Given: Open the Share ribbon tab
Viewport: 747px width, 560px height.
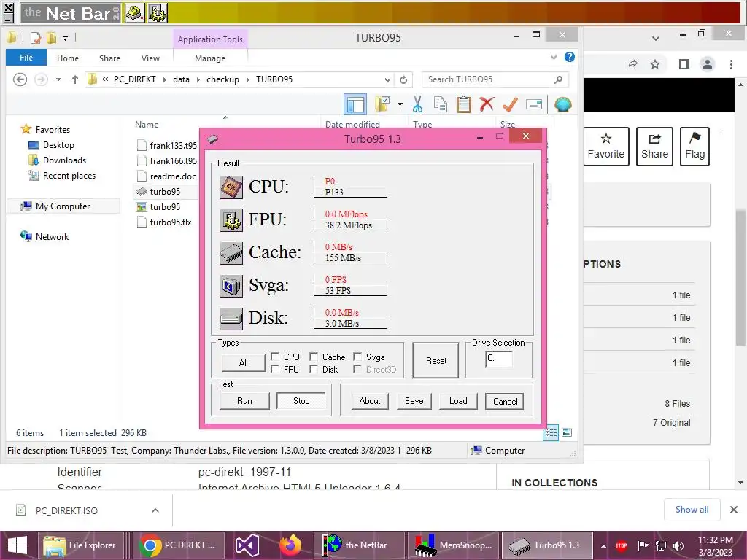Looking at the screenshot, I should click(109, 58).
